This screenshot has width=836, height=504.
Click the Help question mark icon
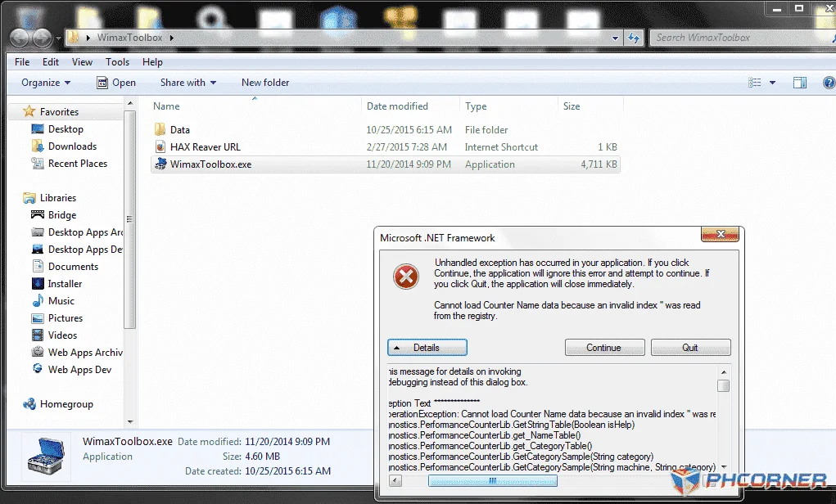pyautogui.click(x=829, y=83)
